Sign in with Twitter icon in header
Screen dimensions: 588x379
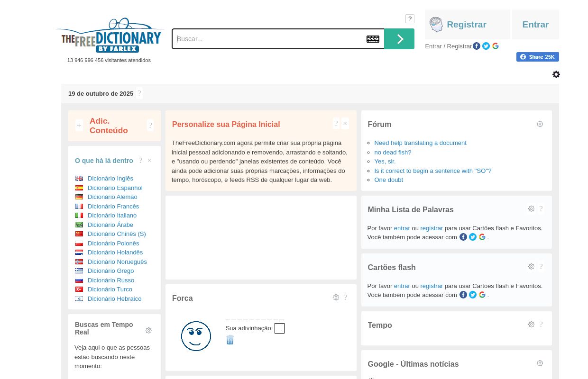click(486, 46)
